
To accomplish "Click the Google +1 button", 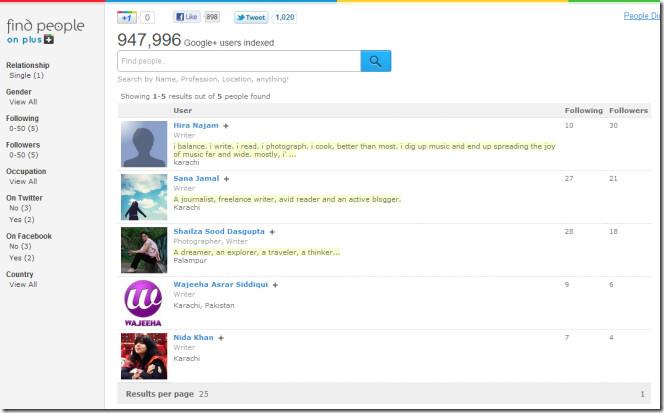I will [x=126, y=17].
